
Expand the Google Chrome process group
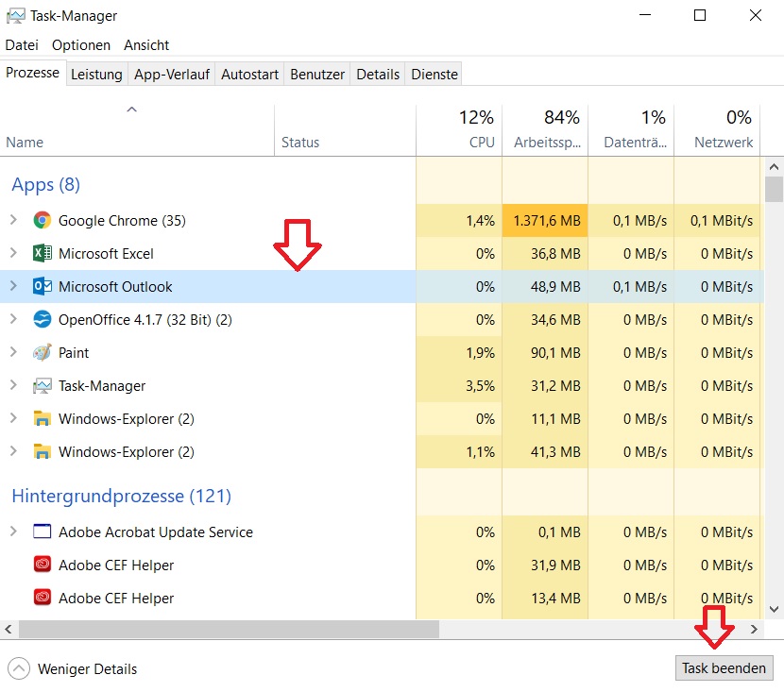point(13,220)
